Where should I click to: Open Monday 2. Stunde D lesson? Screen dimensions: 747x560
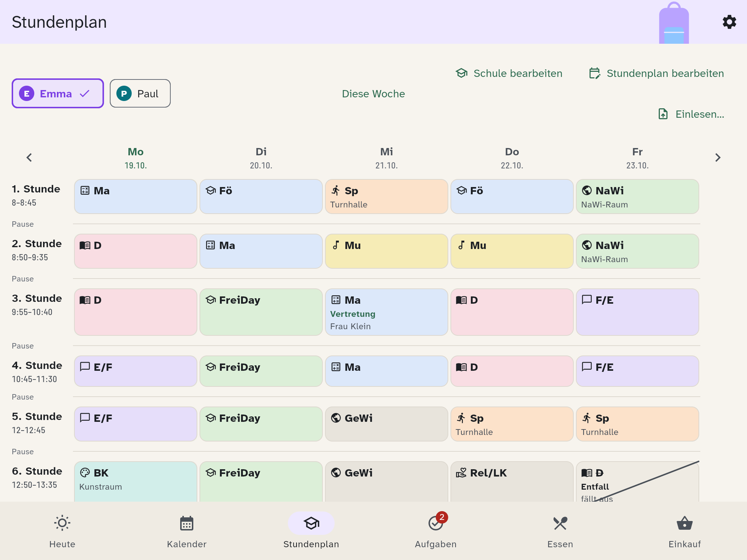tap(136, 251)
